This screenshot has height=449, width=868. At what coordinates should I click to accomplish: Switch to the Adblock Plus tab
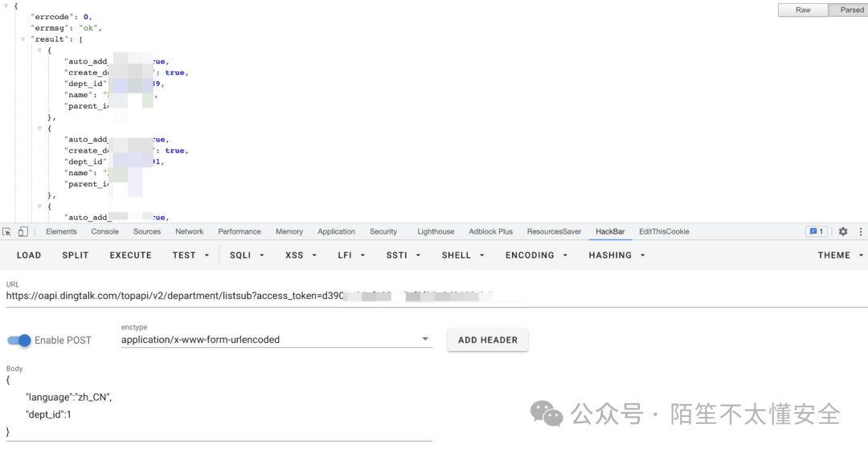(x=490, y=231)
